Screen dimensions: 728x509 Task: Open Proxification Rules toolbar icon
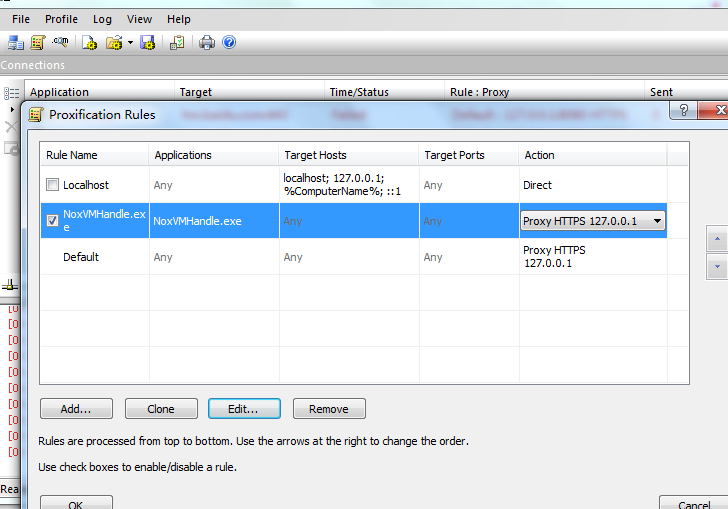click(38, 43)
